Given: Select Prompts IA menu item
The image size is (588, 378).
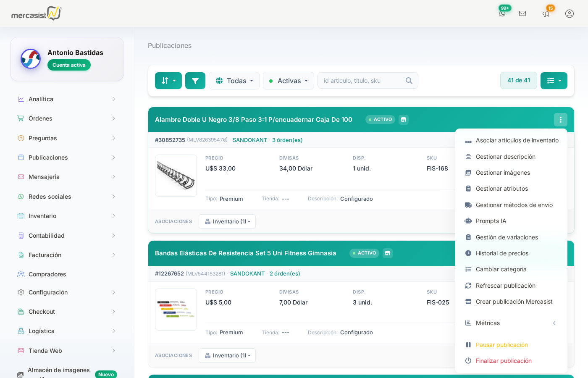Looking at the screenshot, I should [511, 221].
